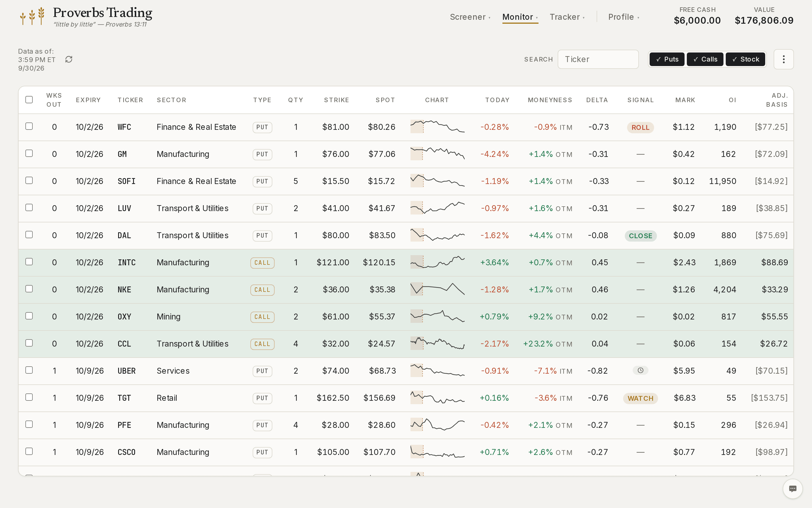812x508 pixels.
Task: Toggle the Calls filter off
Action: click(705, 60)
